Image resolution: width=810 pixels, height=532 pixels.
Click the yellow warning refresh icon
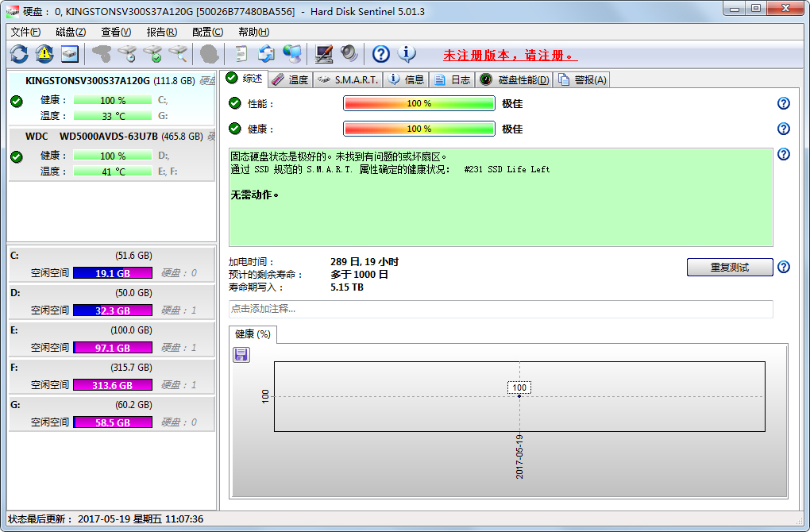point(44,54)
